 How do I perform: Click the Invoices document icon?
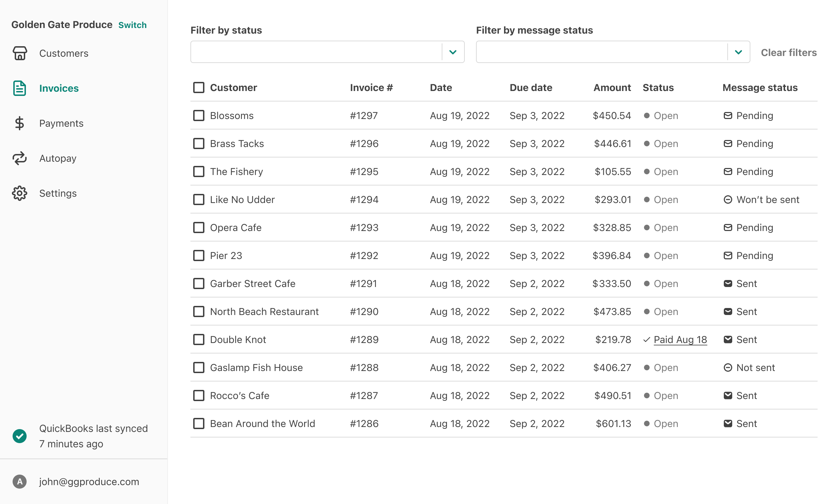point(20,88)
